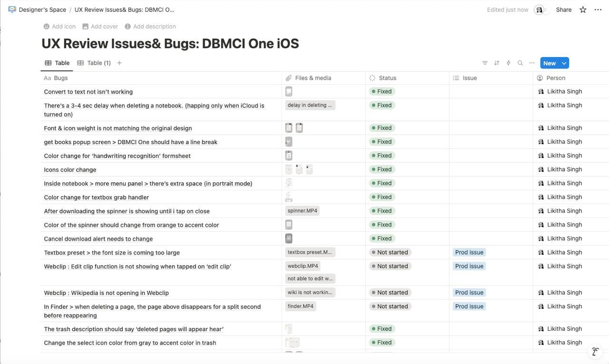Click Fixed status in trash description row

coord(382,329)
